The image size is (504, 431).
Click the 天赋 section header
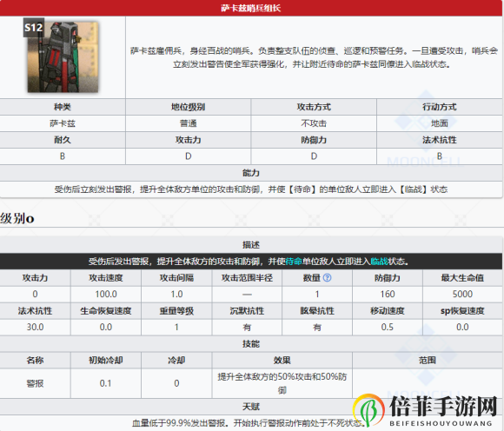251,407
